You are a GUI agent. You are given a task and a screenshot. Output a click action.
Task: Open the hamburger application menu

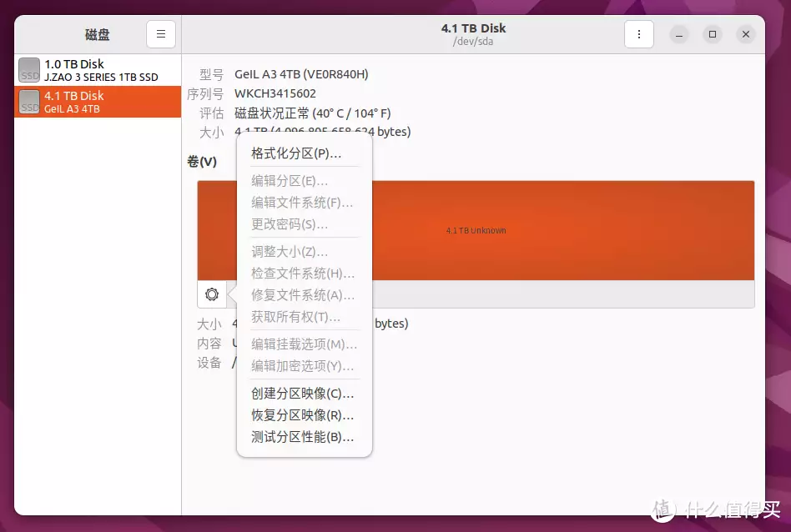click(161, 34)
